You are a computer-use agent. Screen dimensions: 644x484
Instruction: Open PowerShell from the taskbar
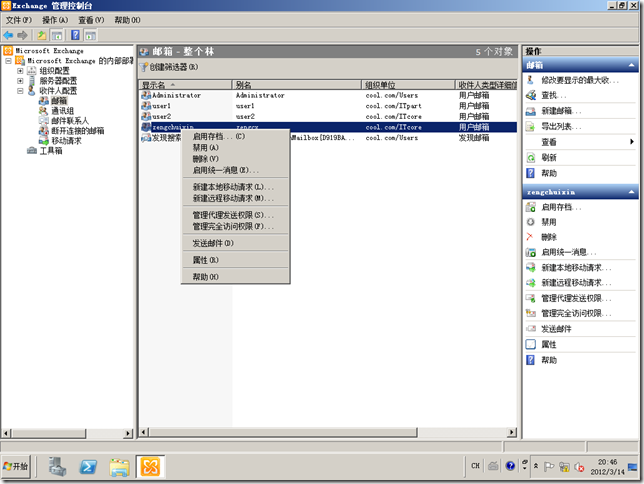tap(88, 467)
